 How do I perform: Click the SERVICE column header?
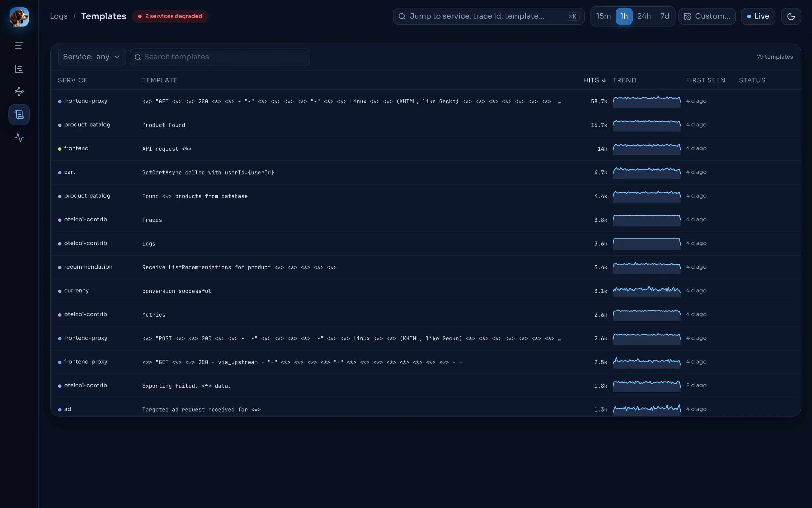click(72, 80)
